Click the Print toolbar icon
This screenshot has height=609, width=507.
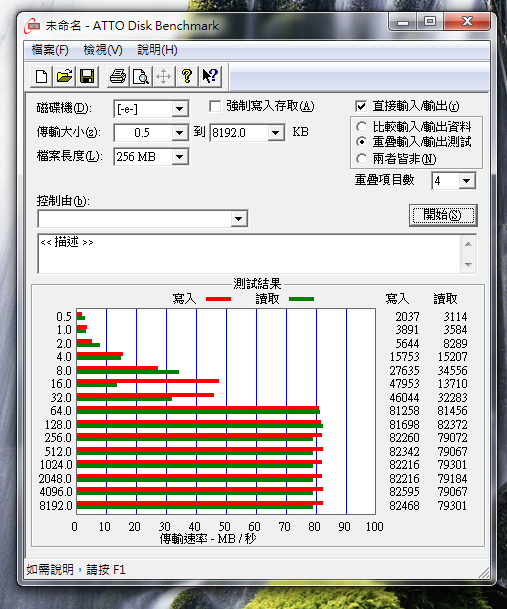[118, 77]
